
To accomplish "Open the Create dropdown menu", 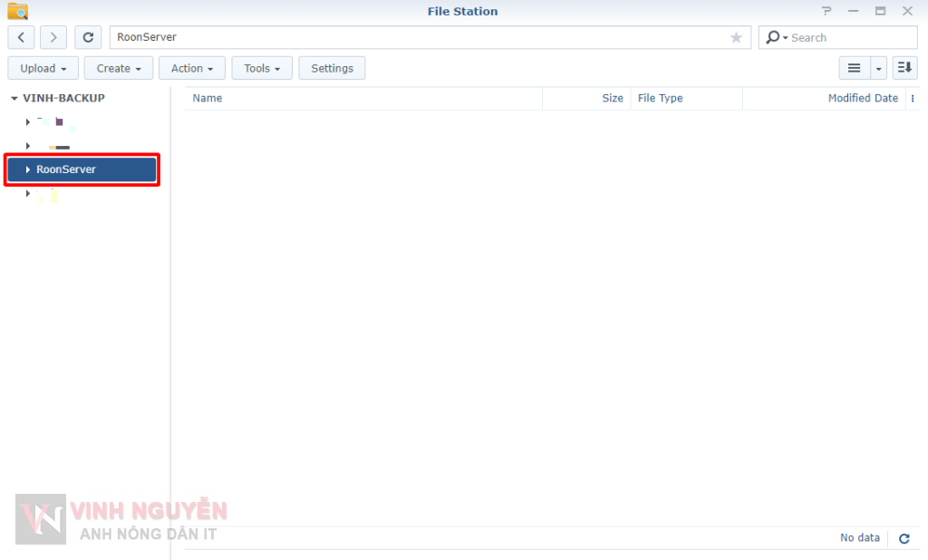I will coord(119,68).
